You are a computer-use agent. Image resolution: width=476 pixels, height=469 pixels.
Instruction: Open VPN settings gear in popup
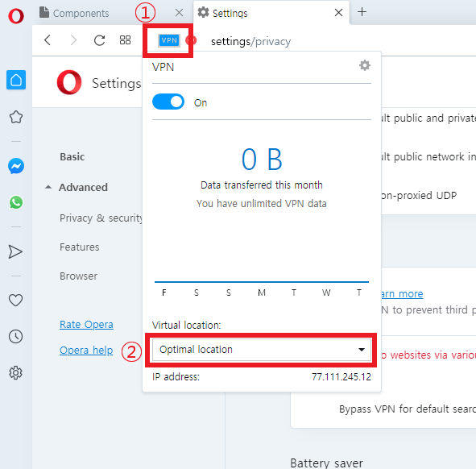[365, 65]
